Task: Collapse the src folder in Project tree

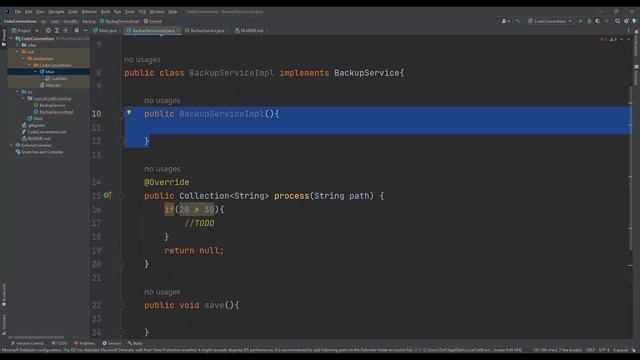Action: point(18,92)
